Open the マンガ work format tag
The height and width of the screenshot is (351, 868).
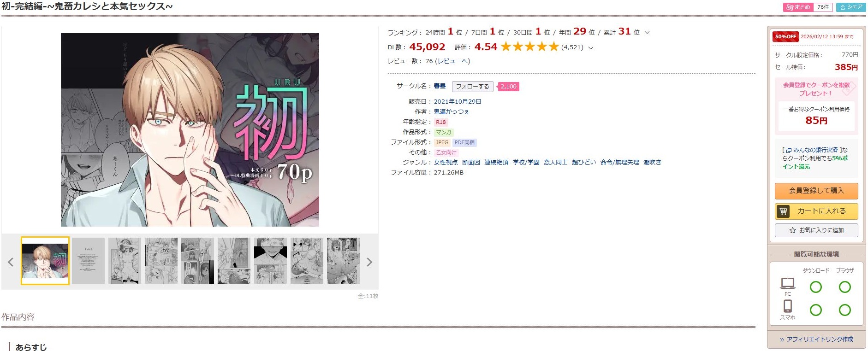tap(444, 132)
